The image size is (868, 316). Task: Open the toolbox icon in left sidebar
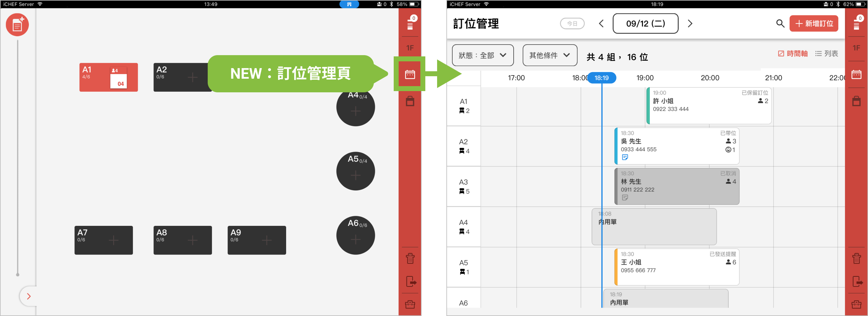[x=410, y=304]
